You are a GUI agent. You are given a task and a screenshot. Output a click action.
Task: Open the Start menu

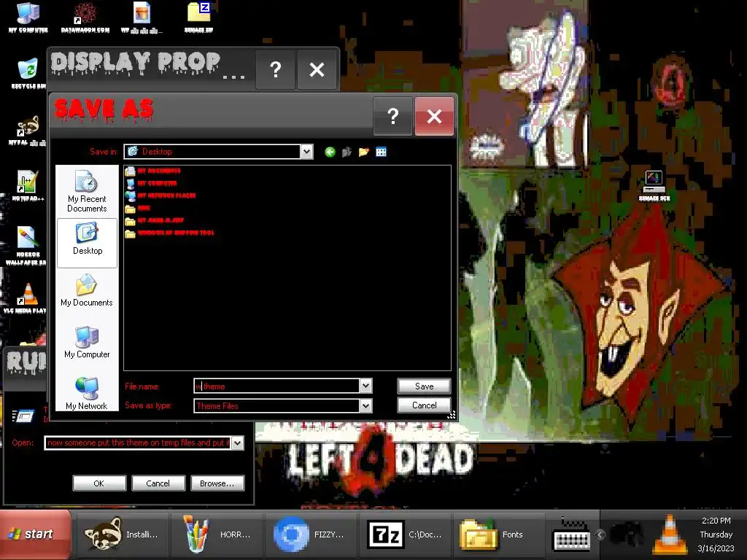(35, 534)
